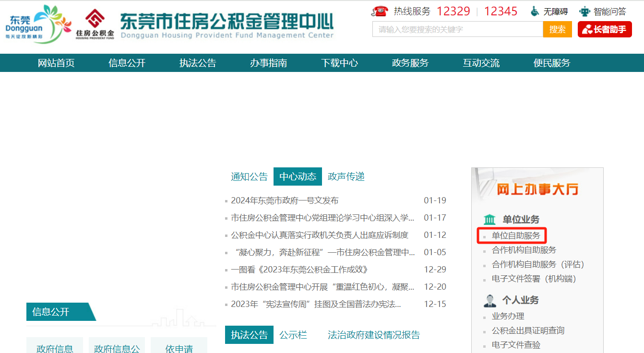The height and width of the screenshot is (353, 644).
Task: Open 信息公开 in the navigation bar
Action: 127,63
